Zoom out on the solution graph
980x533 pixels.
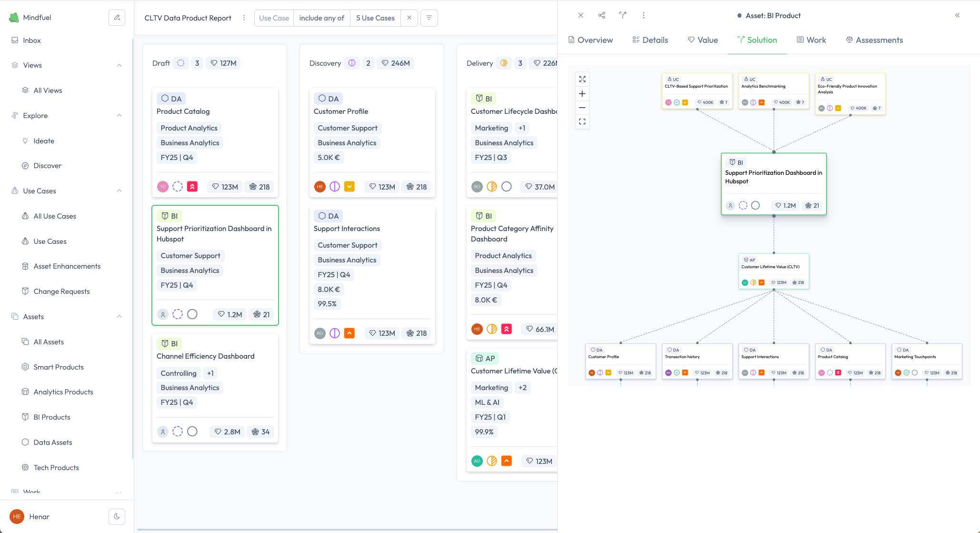(582, 108)
